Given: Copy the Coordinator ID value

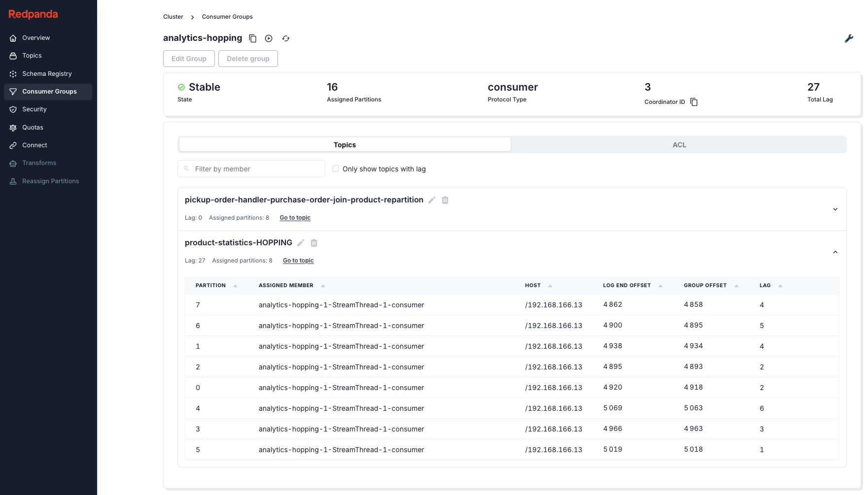Looking at the screenshot, I should (x=694, y=102).
